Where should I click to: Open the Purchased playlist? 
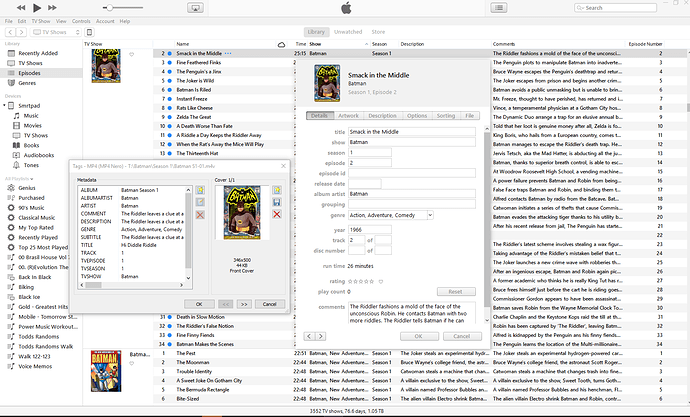[31, 198]
